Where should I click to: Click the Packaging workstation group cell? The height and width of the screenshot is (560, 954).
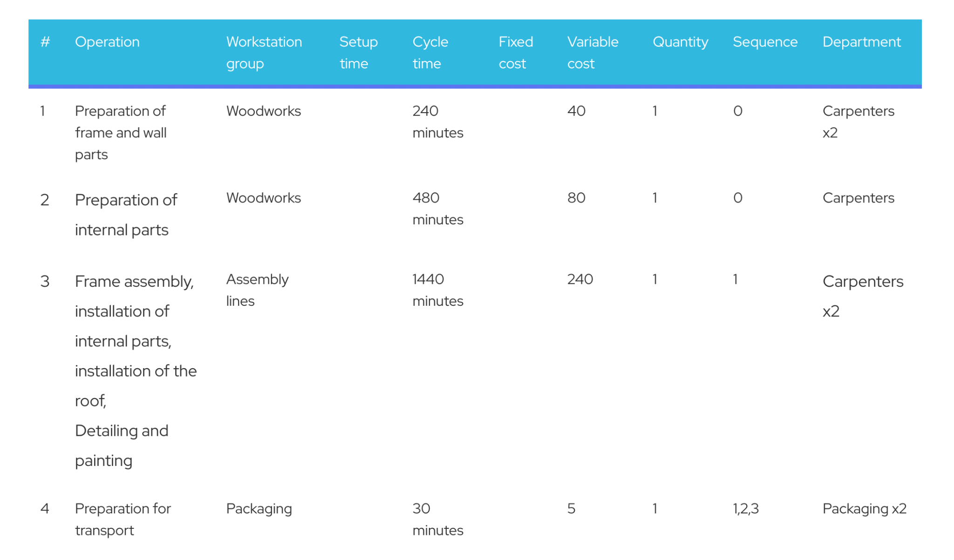coord(259,509)
